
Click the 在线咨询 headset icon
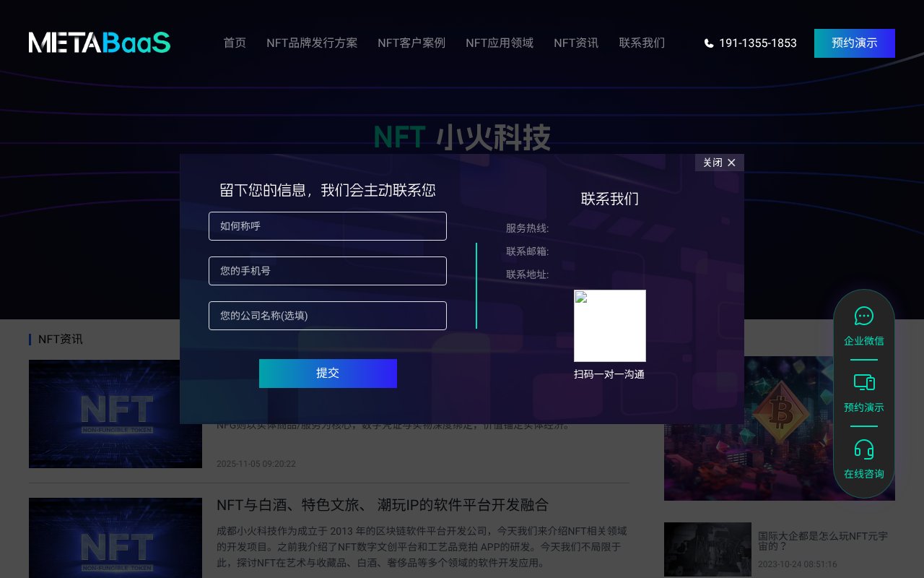864,449
